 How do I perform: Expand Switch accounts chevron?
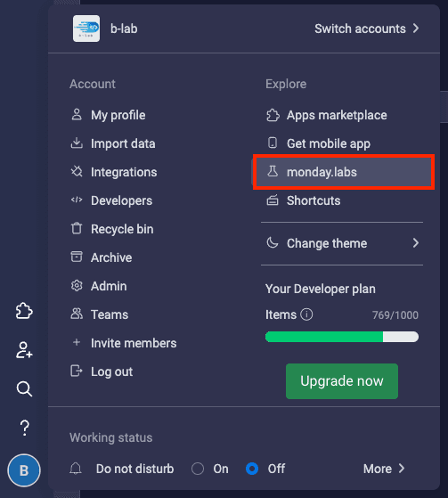click(x=416, y=29)
